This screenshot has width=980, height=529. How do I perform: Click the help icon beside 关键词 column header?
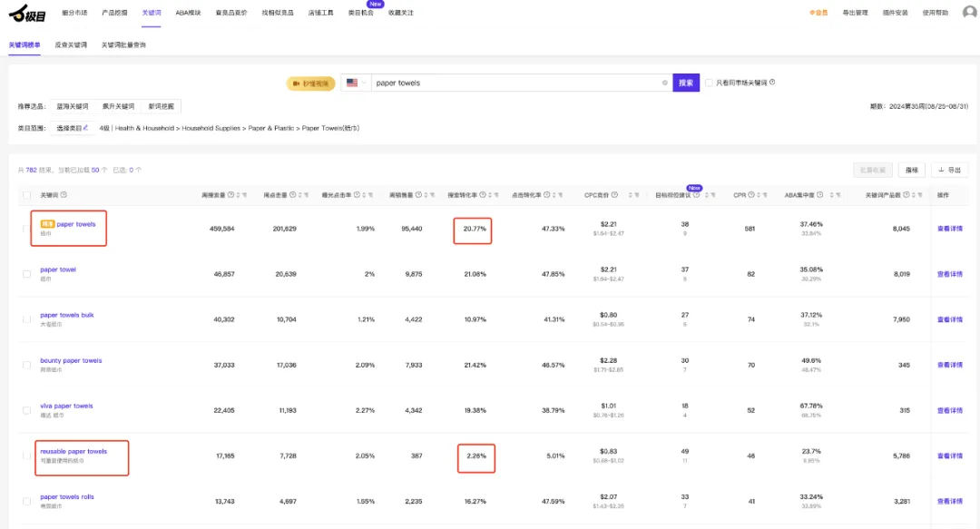click(64, 195)
